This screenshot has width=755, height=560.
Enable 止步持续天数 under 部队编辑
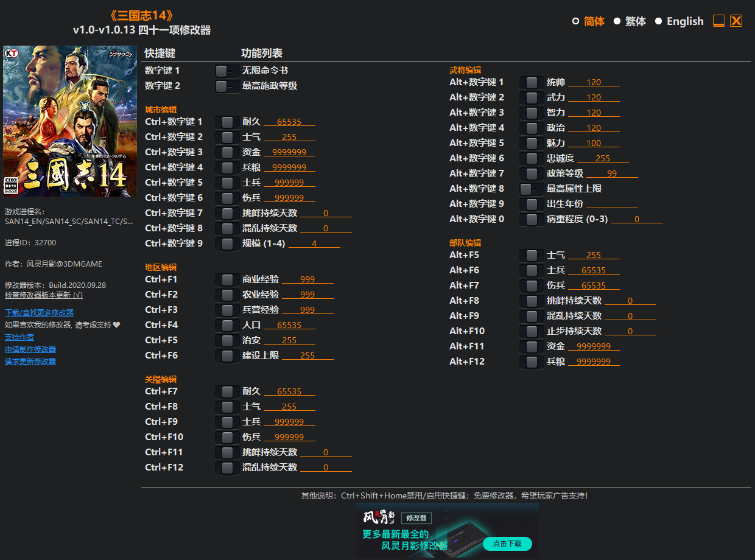coord(531,331)
